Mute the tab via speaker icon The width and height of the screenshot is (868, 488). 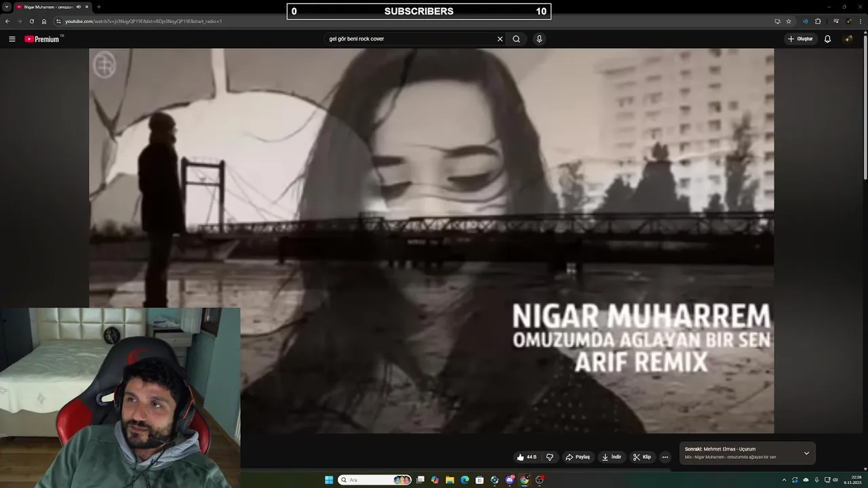(79, 7)
